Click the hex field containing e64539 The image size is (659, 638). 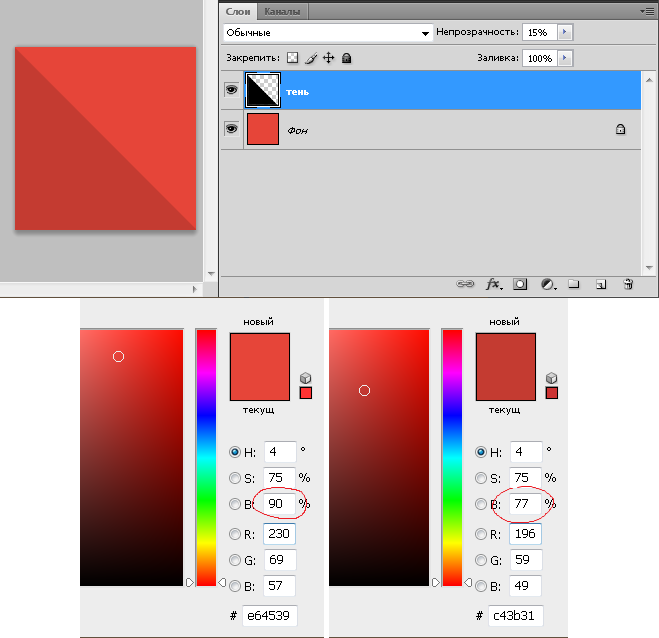tap(270, 616)
